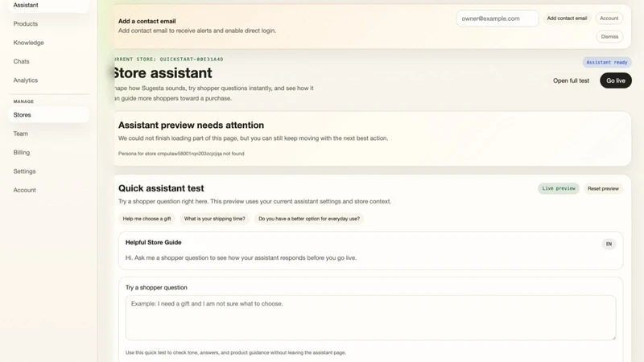Select 'What is your shipping time?' suggestion

214,219
